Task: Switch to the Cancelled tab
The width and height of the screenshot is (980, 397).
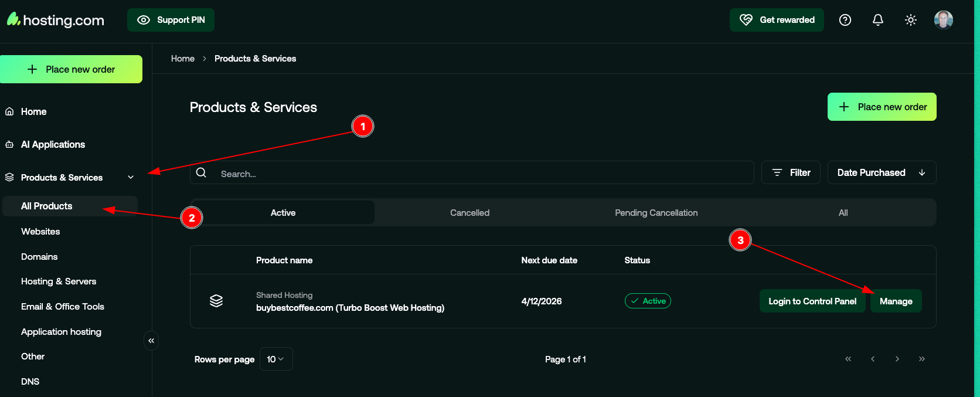Action: [469, 213]
